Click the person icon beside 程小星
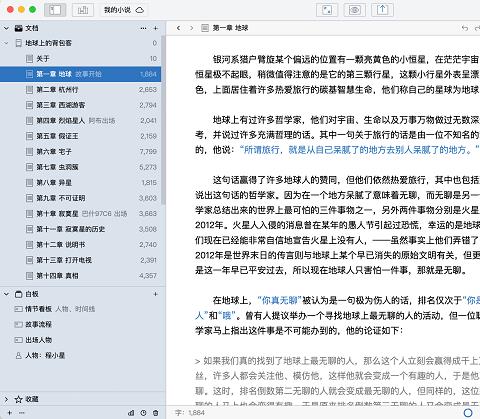 point(18,356)
